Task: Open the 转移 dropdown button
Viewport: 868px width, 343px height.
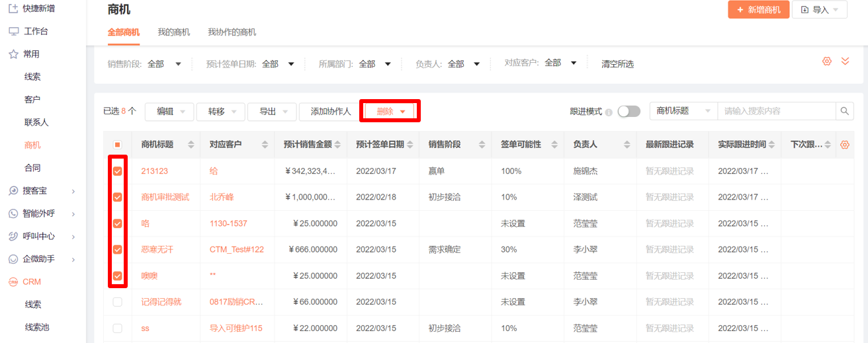Action: [221, 112]
